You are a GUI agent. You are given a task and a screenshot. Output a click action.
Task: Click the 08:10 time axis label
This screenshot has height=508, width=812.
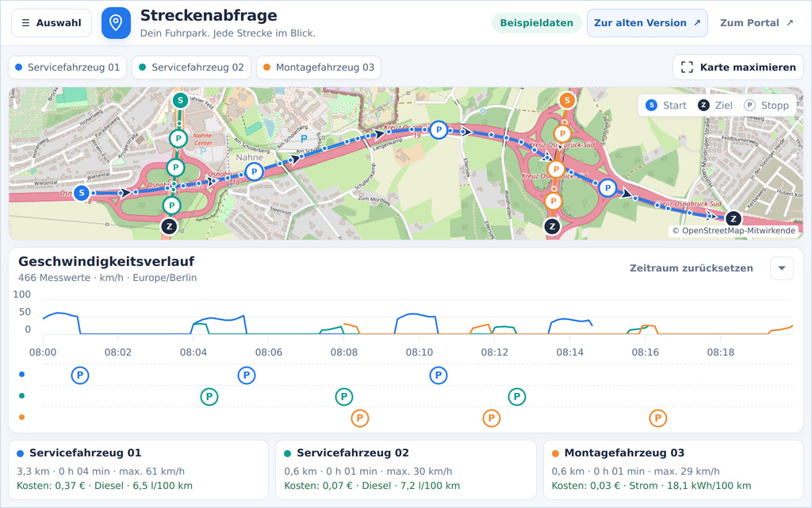pos(419,352)
